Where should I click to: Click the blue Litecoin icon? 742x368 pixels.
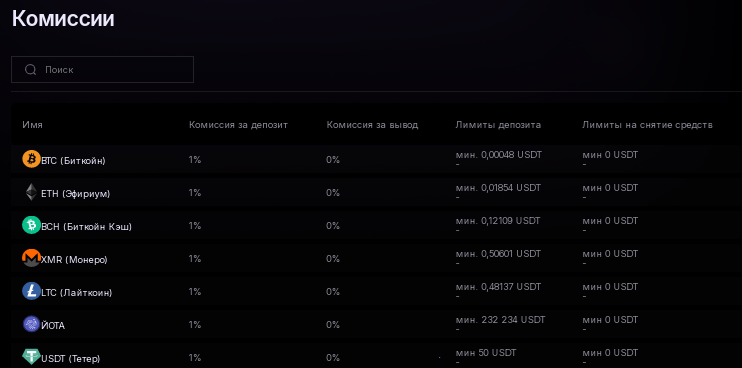coord(31,291)
